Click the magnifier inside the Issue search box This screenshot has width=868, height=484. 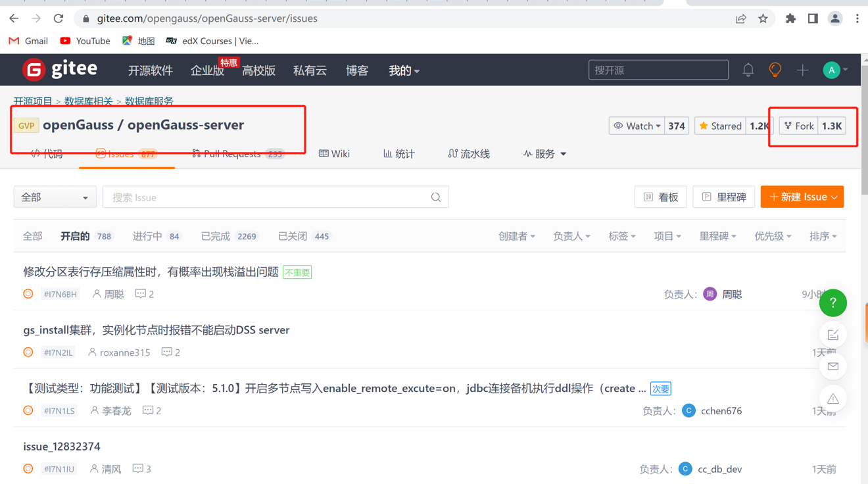[435, 197]
